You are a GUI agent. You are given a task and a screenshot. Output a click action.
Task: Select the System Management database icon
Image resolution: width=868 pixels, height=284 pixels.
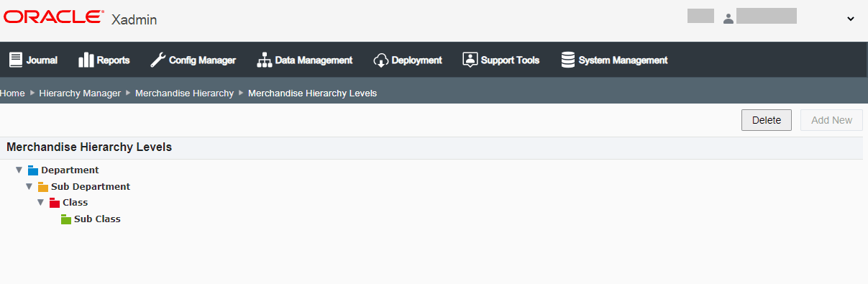568,60
